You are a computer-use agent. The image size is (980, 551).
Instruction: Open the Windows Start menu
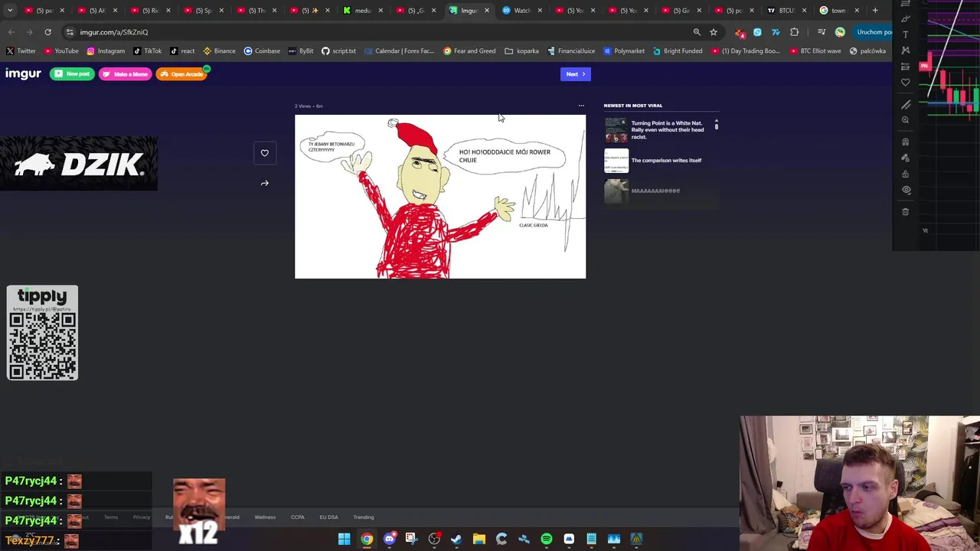(x=344, y=540)
